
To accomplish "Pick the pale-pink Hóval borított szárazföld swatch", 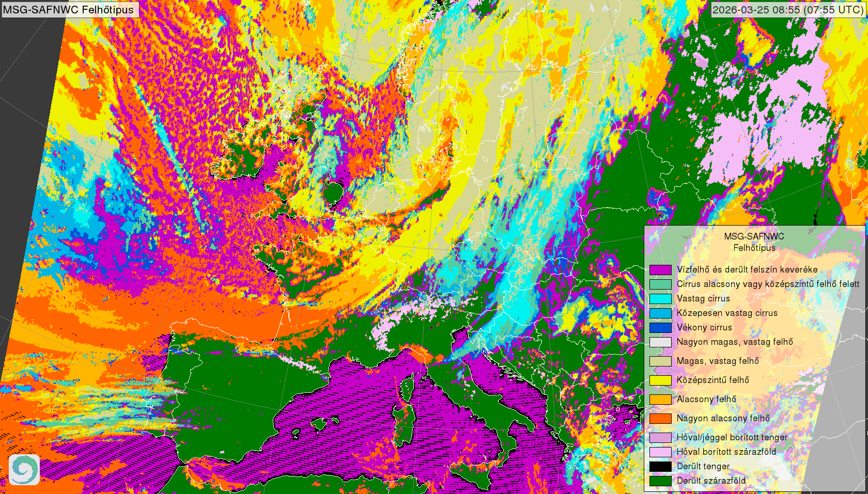I will [660, 452].
